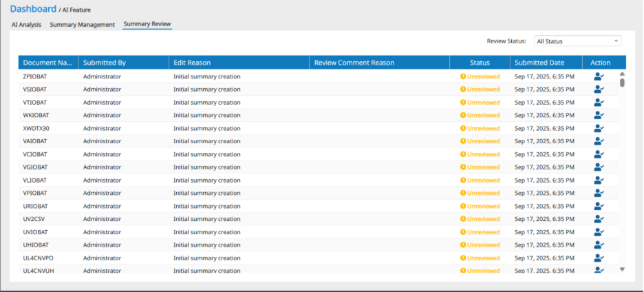Click review icon for UHIOBAT row
The height and width of the screenshot is (292, 644).
598,244
